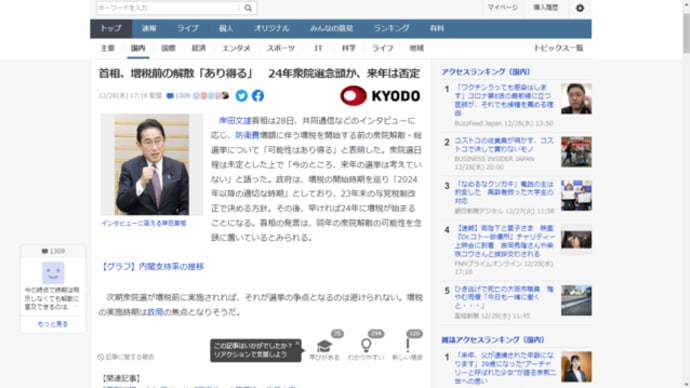Switch to エンタメ category
Viewport: 690px width, 388px height.
236,48
